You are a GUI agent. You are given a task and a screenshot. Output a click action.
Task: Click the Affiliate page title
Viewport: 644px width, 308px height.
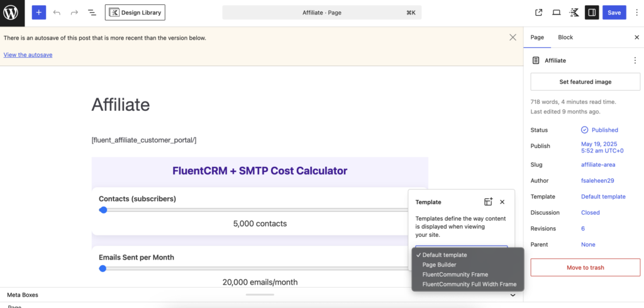[121, 105]
